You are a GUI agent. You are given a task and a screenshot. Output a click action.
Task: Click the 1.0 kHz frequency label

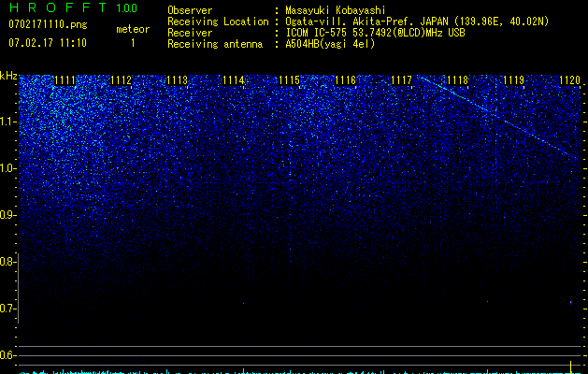pyautogui.click(x=7, y=168)
